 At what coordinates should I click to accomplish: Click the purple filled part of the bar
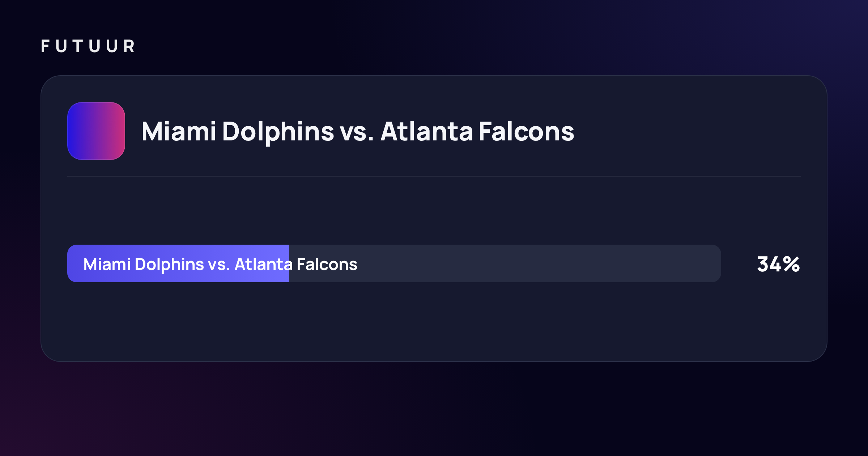178,263
